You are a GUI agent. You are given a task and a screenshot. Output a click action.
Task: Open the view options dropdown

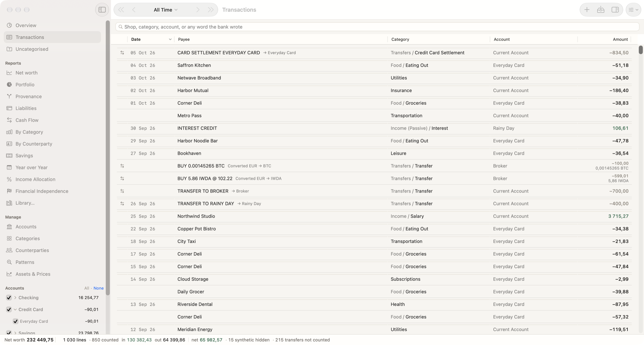[633, 10]
